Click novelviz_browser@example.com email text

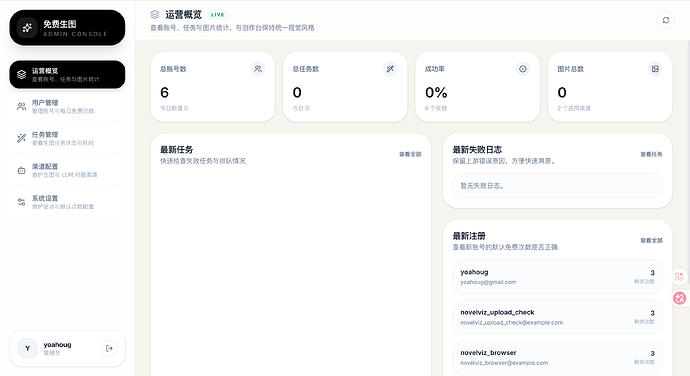[x=504, y=363]
